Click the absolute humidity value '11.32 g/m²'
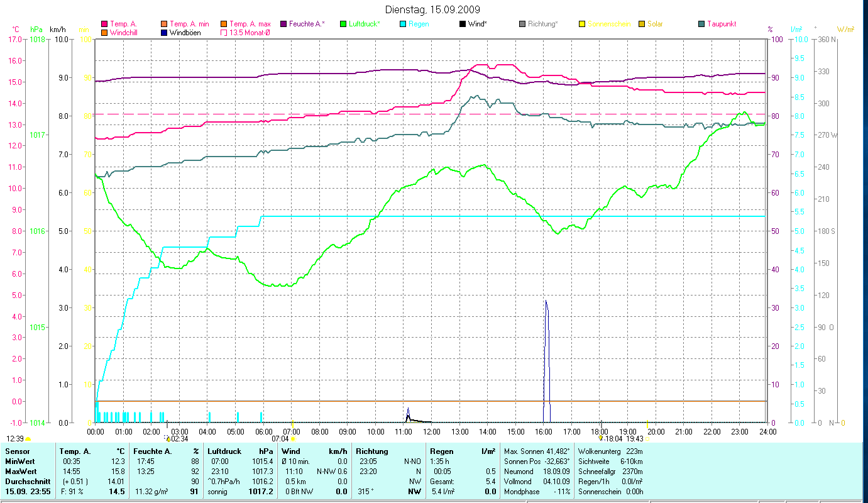The image size is (868, 503). coord(151,492)
